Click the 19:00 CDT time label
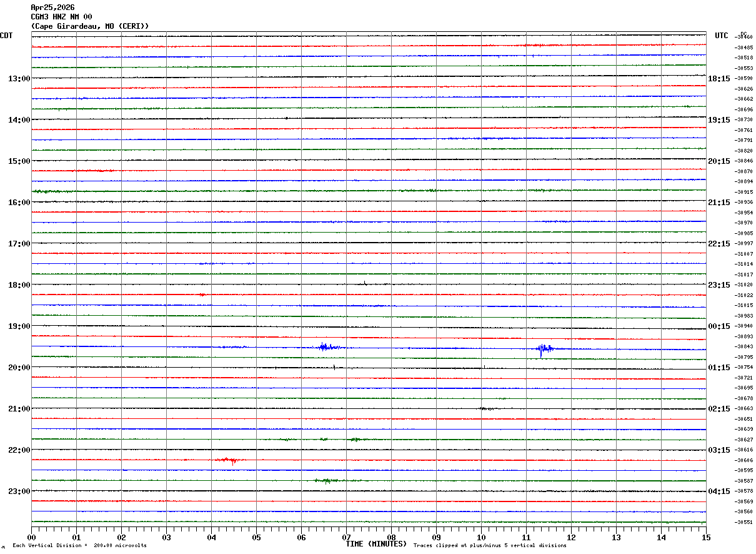The width and height of the screenshot is (756, 554). point(19,326)
